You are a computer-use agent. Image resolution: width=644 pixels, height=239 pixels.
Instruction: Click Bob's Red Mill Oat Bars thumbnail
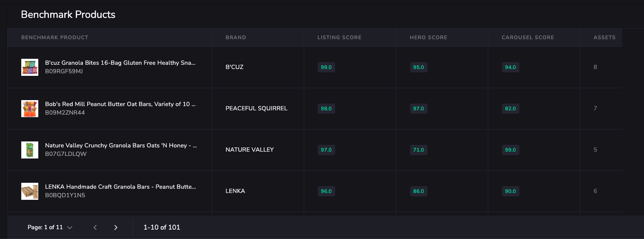30,109
